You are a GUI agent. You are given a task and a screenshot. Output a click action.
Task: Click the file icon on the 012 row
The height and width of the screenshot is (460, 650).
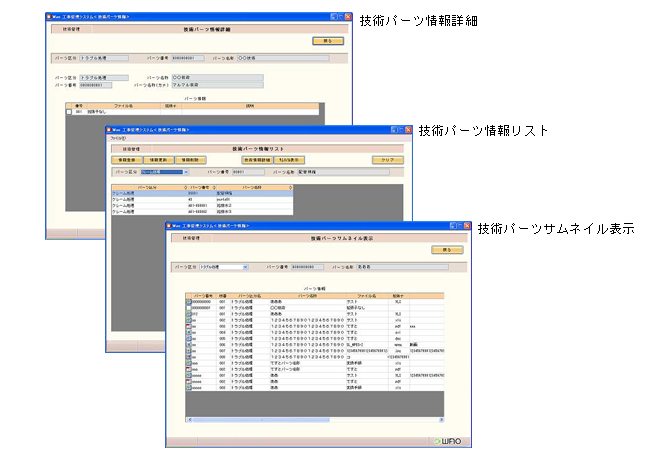(x=188, y=311)
